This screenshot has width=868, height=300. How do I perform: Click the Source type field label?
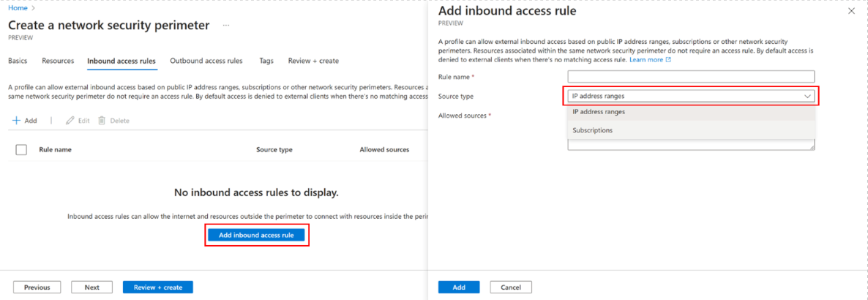[x=455, y=97]
